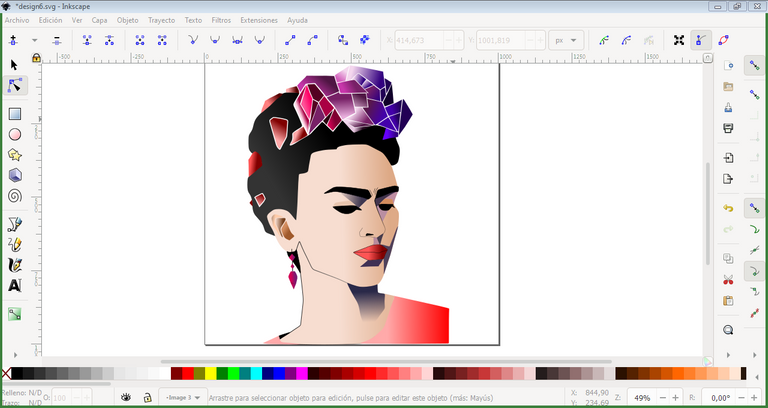The image size is (768, 408).
Task: Export the document icon
Action: point(728,179)
